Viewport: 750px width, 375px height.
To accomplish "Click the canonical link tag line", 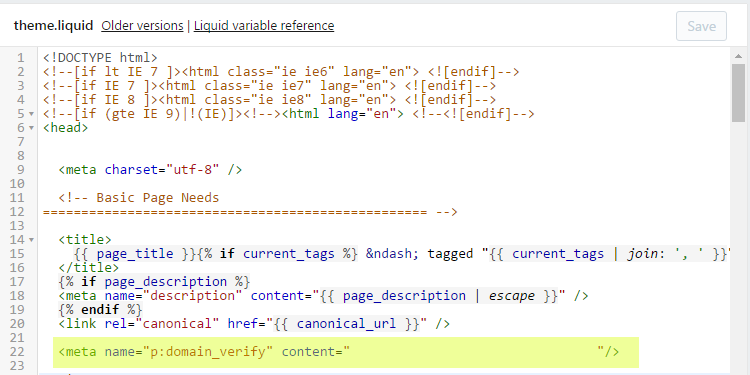I will [254, 324].
